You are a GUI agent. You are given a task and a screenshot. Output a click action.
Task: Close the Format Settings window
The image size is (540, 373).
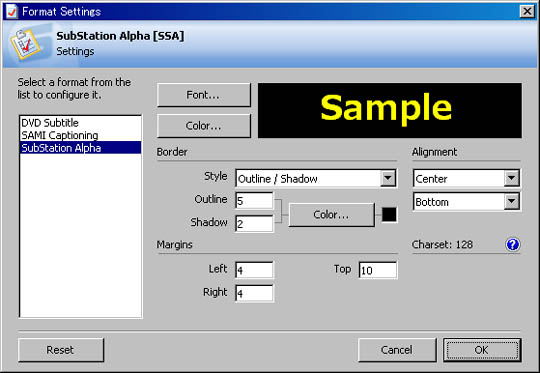point(527,11)
